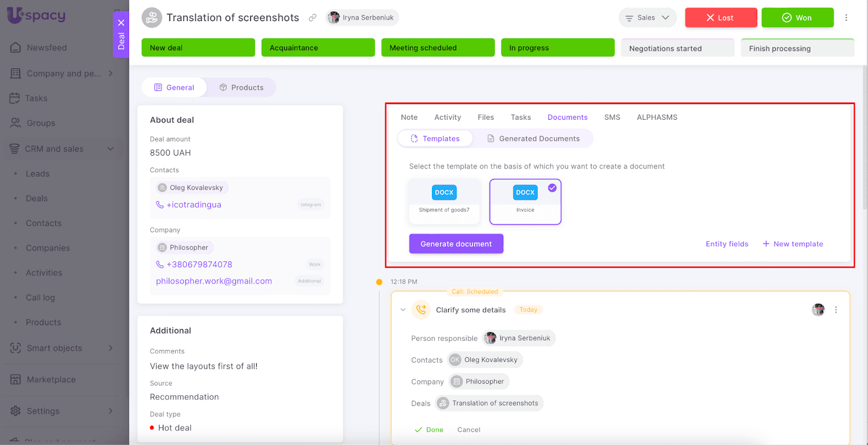868x445 pixels.
Task: Open the Products tab
Action: tap(241, 87)
